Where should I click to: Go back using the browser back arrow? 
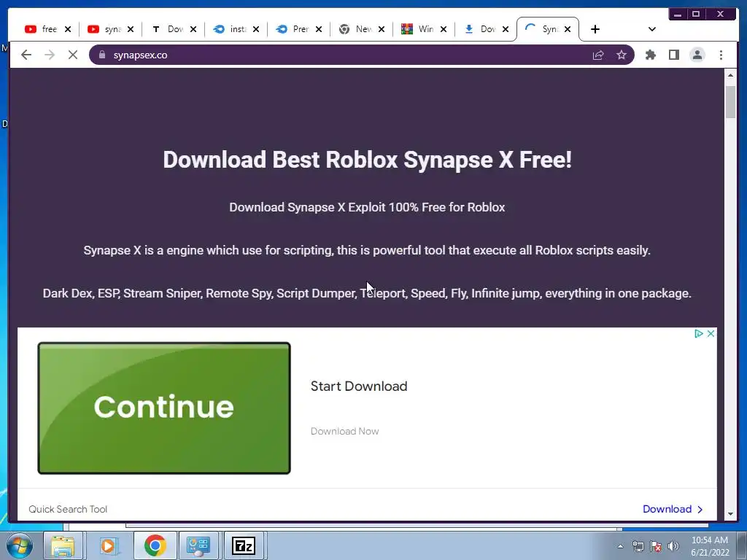tap(26, 55)
